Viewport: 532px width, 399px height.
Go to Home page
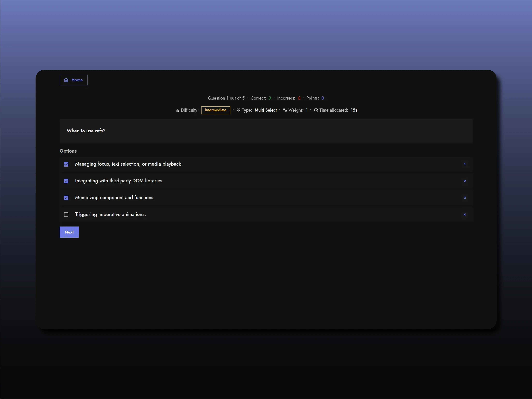(x=74, y=80)
